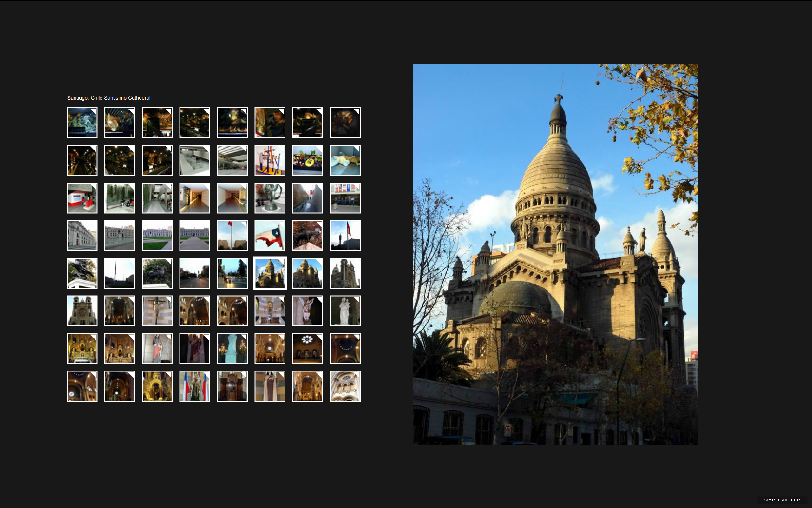812x508 pixels.
Task: Select the altar with stained glass and striped walls thumbnail
Action: click(270, 311)
